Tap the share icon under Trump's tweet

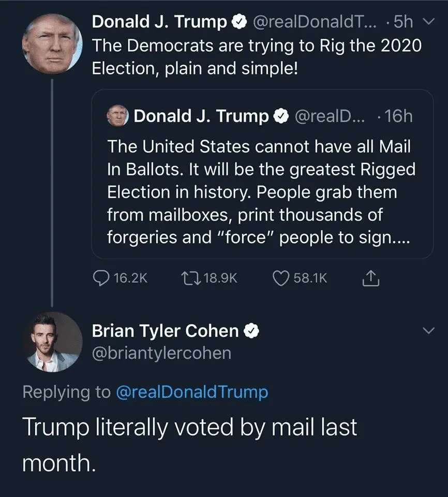(371, 279)
